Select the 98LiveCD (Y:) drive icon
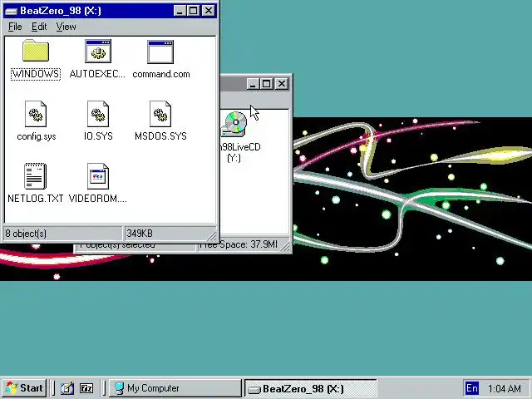Viewport: 532px width, 399px height. click(234, 124)
